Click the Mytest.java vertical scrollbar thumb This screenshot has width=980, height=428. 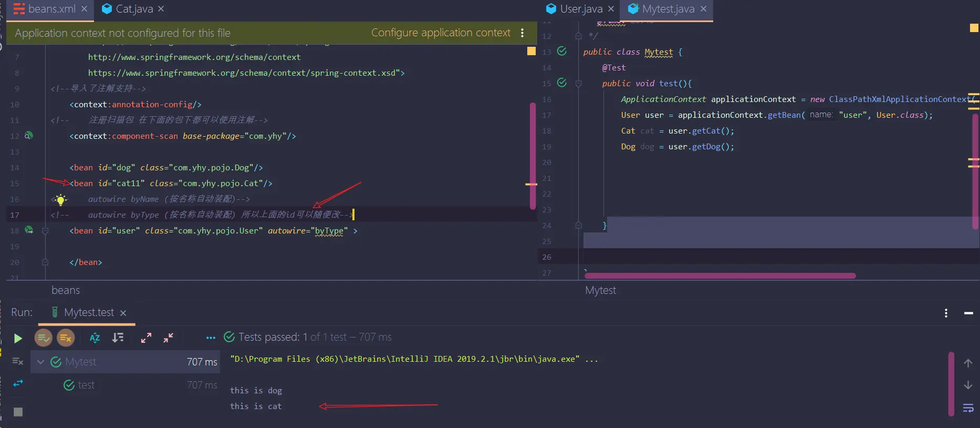coord(975,171)
